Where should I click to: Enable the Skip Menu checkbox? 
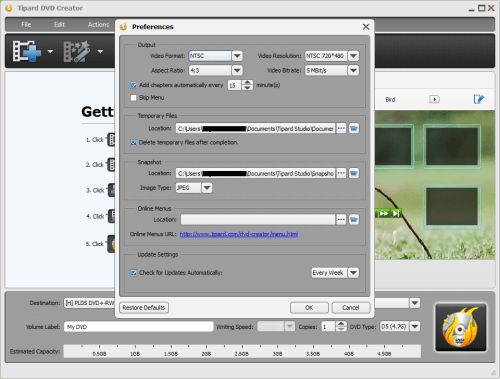click(x=134, y=98)
